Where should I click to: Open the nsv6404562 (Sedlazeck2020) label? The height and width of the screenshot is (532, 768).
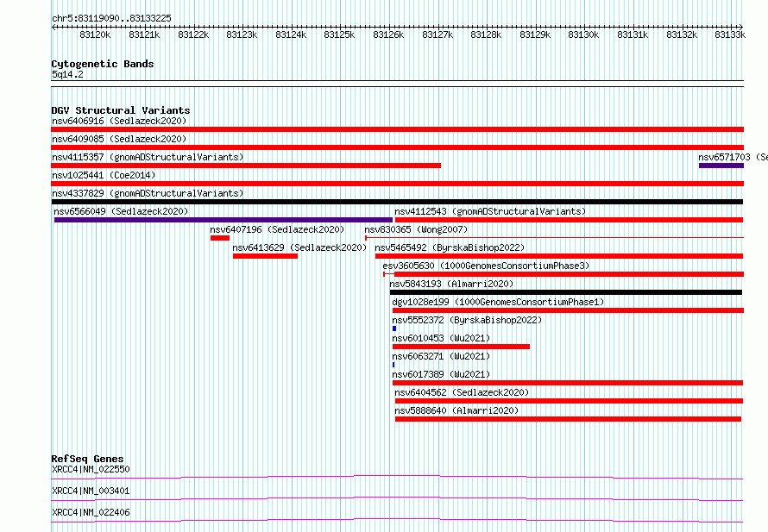point(462,392)
